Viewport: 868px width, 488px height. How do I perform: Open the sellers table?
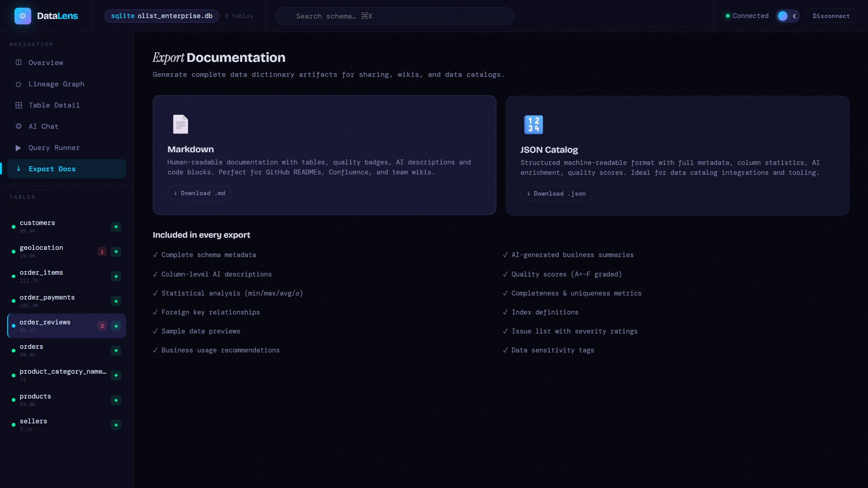point(66,425)
